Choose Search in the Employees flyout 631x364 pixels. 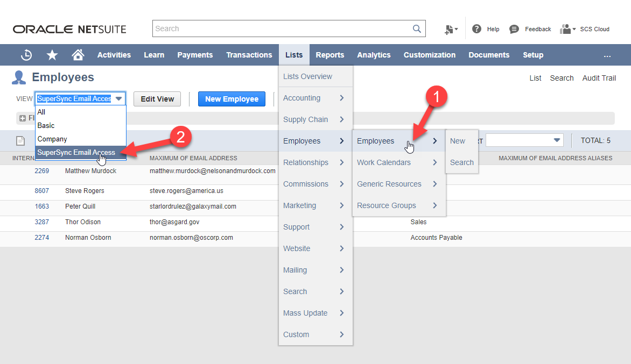[x=461, y=162]
